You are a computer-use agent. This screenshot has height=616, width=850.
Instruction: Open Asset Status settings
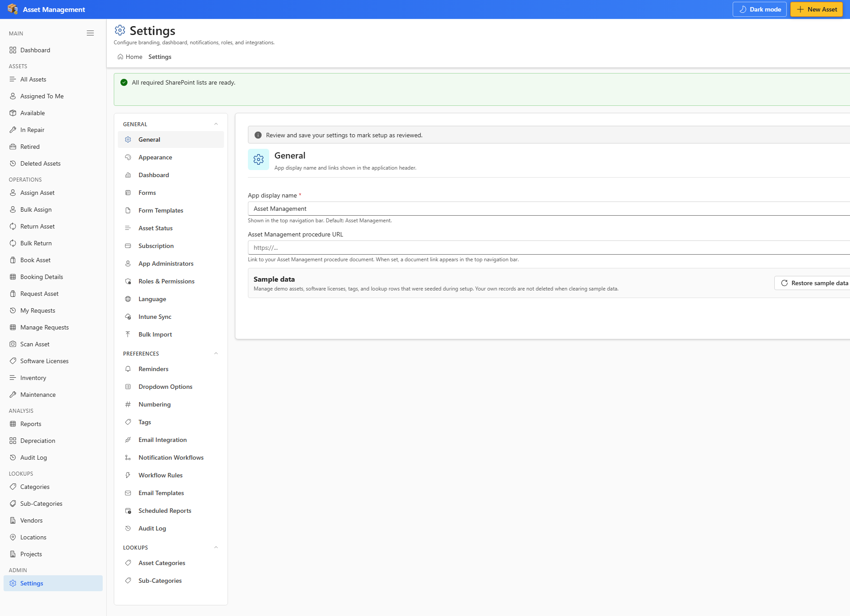tap(171, 228)
